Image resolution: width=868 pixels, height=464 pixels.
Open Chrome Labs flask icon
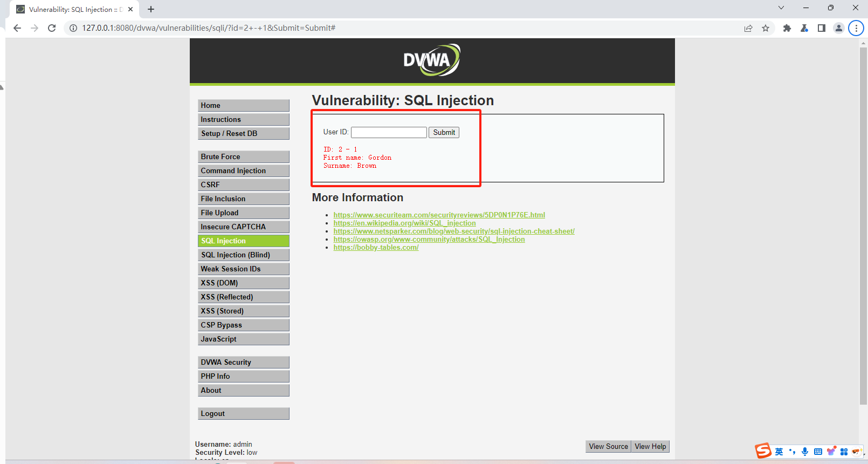pos(804,28)
